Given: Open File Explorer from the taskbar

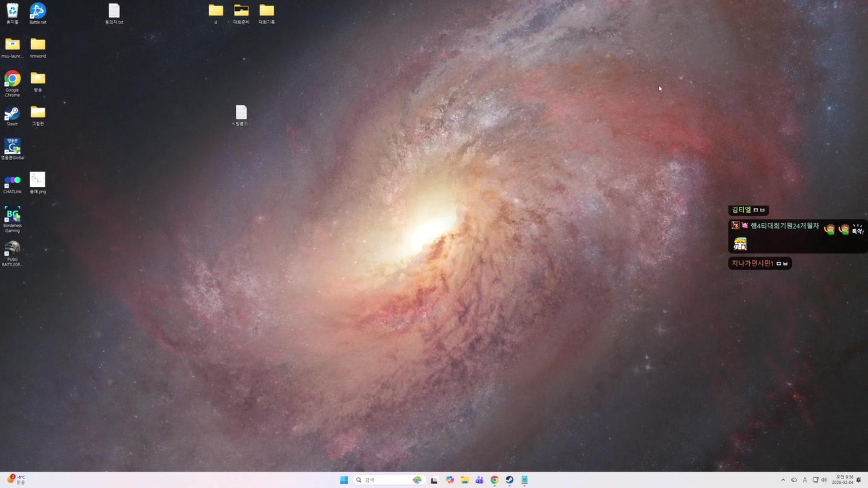Looking at the screenshot, I should pos(465,480).
